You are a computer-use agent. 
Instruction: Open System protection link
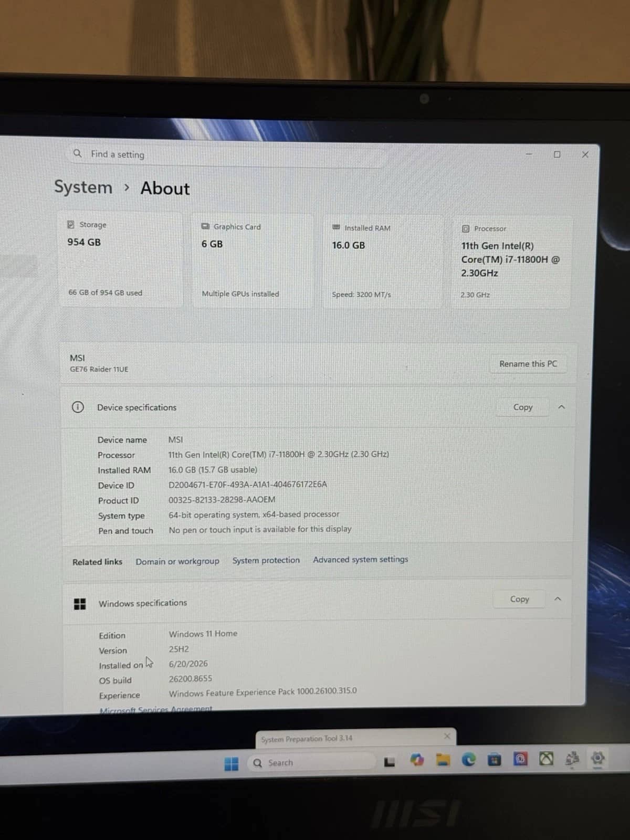pos(266,560)
